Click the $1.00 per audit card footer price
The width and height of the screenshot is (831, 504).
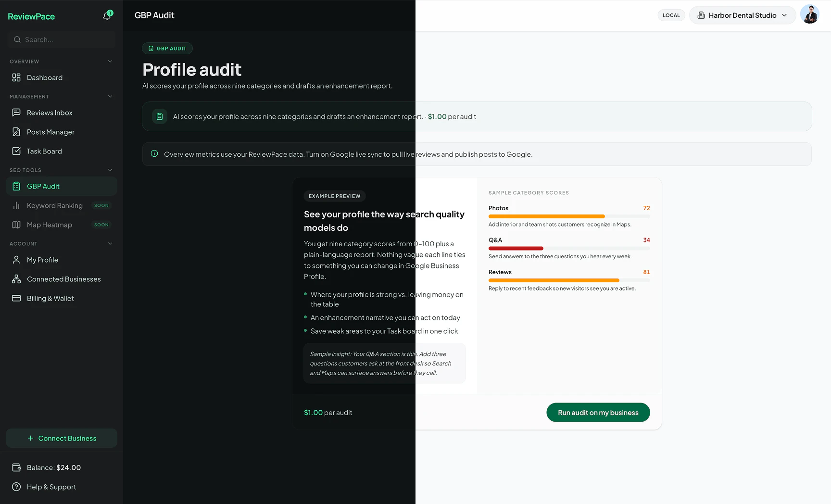(328, 413)
